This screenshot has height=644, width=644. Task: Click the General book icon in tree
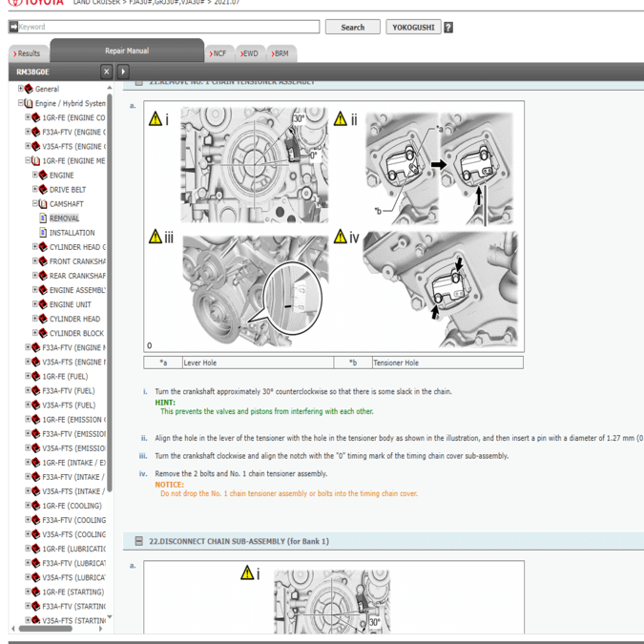[x=29, y=89]
